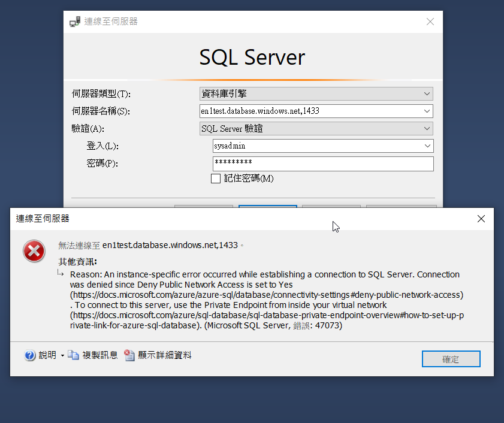Expand the login name dropdown arrow
Viewport: 504px width, 423px height.
(427, 146)
